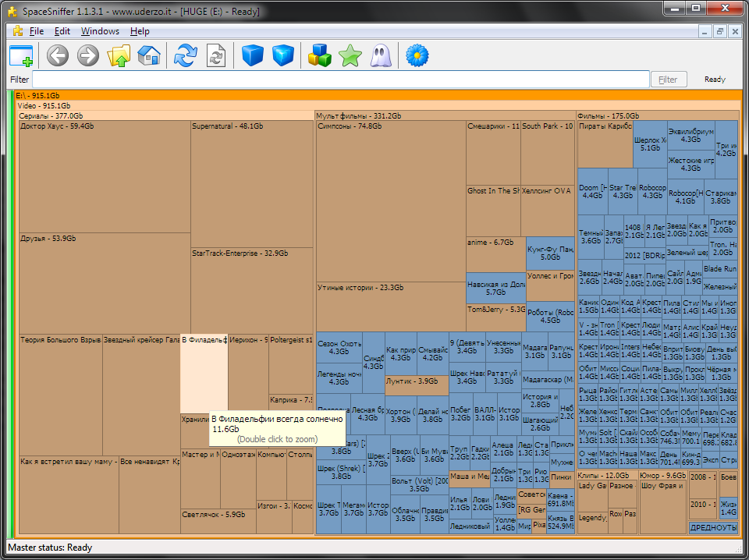
Task: Open the File menu
Action: (36, 31)
